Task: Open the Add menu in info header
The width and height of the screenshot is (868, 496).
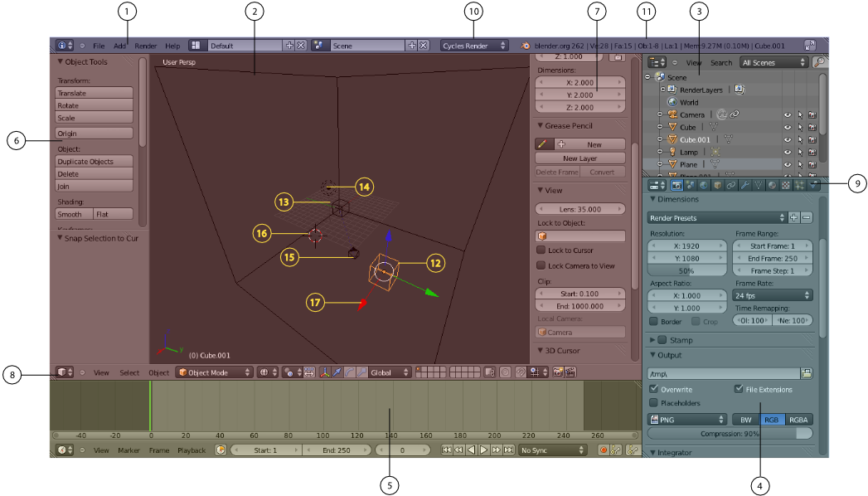Action: 119,46
